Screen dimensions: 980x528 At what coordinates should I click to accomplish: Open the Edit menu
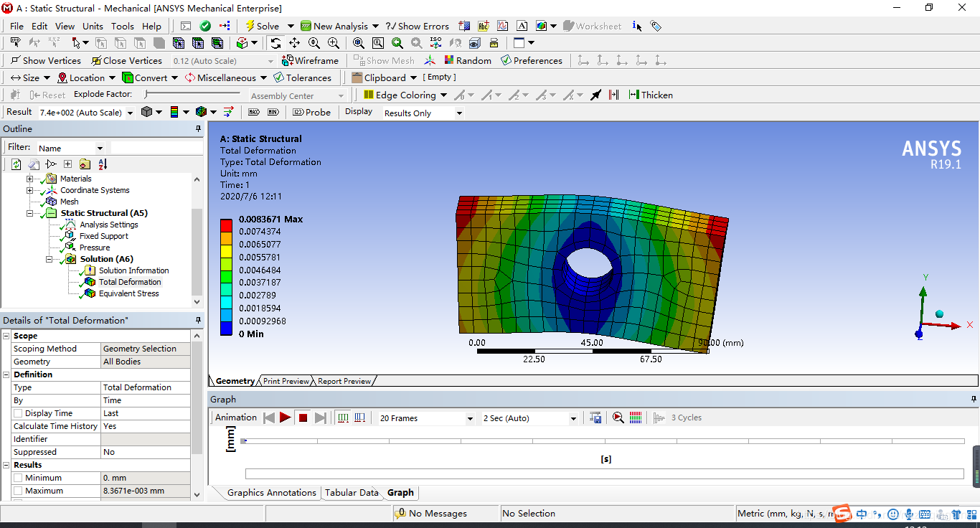[x=39, y=26]
